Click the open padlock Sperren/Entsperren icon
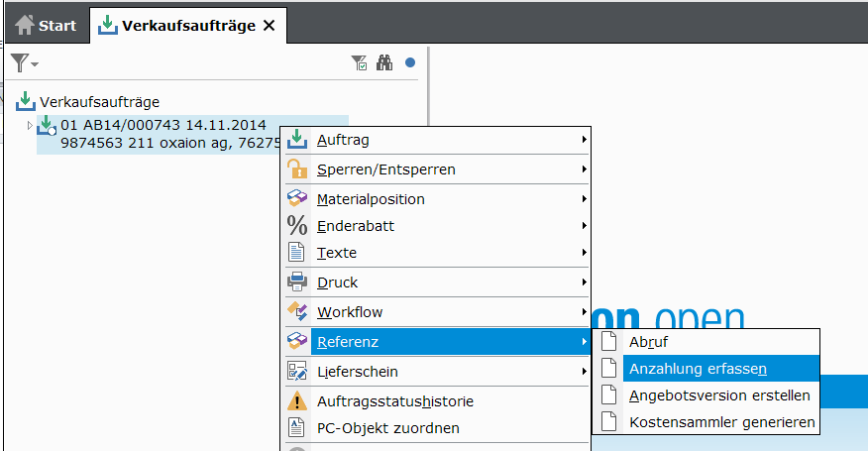868x451 pixels. [297, 169]
